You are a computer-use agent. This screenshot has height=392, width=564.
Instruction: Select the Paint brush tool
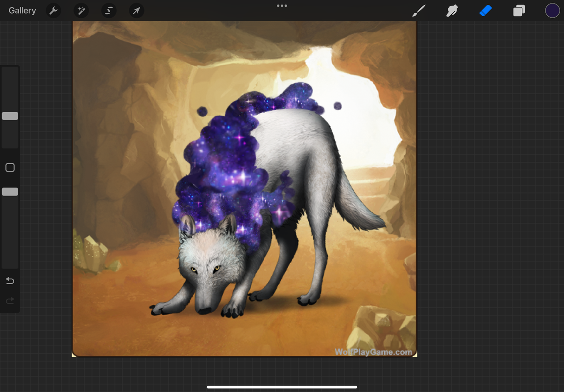[418, 11]
